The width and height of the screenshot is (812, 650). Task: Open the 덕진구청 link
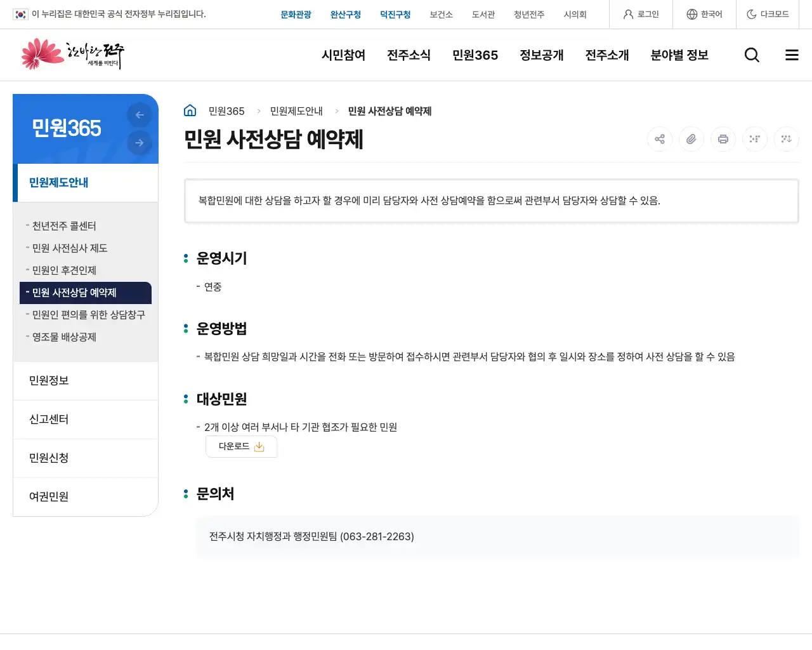[x=395, y=15]
